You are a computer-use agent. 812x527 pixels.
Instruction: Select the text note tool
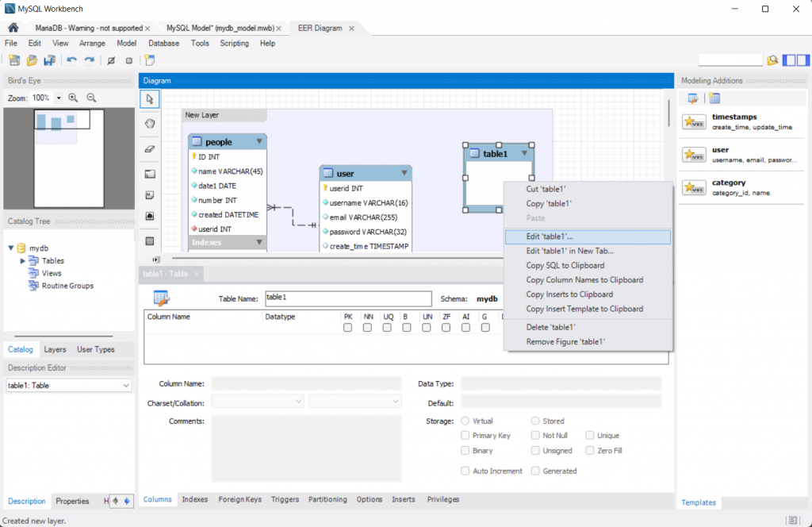pyautogui.click(x=150, y=195)
